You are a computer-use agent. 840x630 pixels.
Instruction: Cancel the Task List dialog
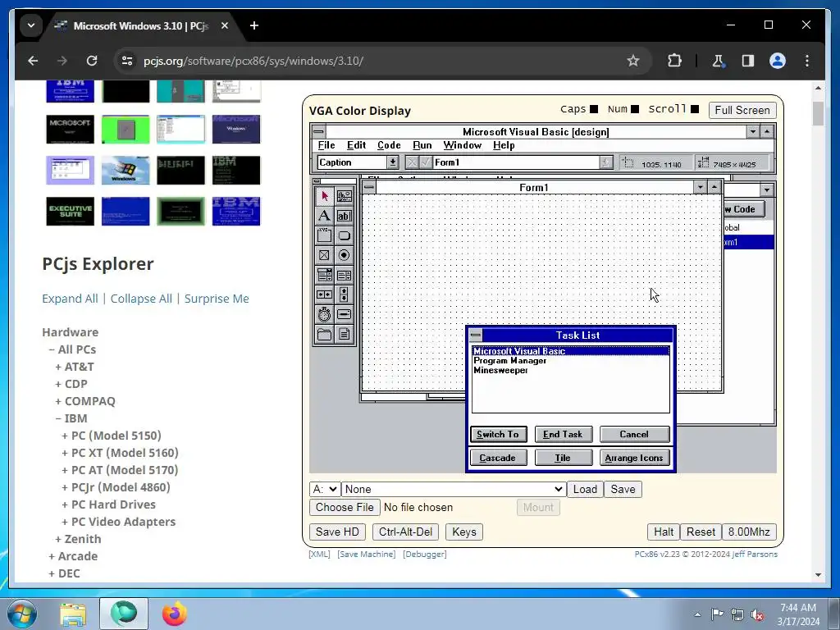(x=634, y=435)
